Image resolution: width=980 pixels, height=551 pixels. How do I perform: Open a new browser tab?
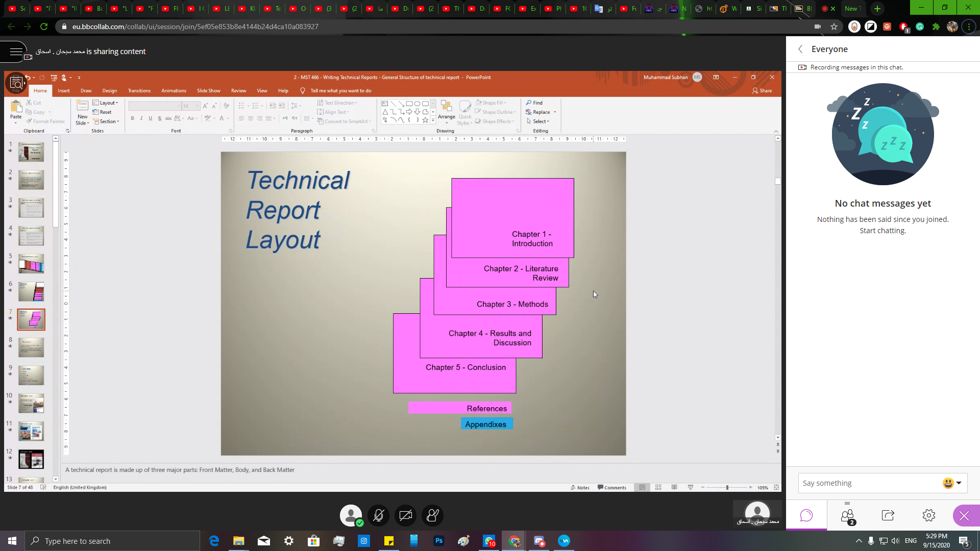(877, 8)
